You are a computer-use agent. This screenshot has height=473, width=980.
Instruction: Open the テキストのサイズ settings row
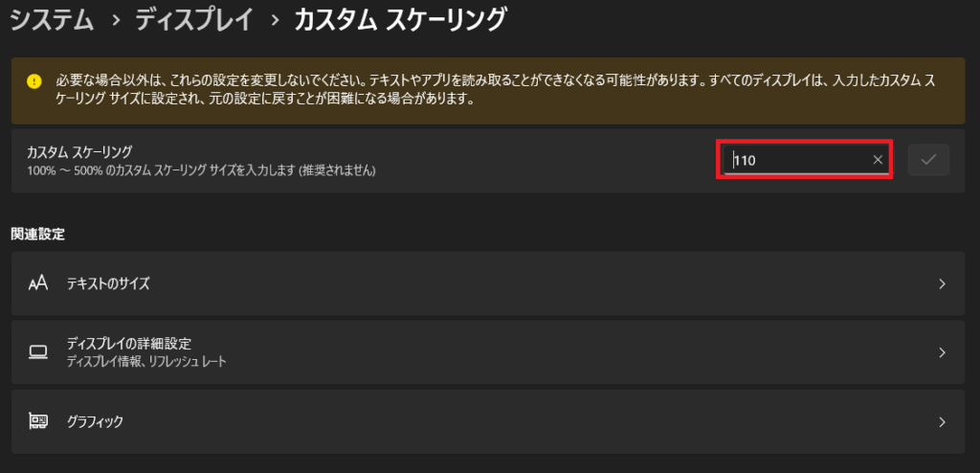[x=488, y=283]
